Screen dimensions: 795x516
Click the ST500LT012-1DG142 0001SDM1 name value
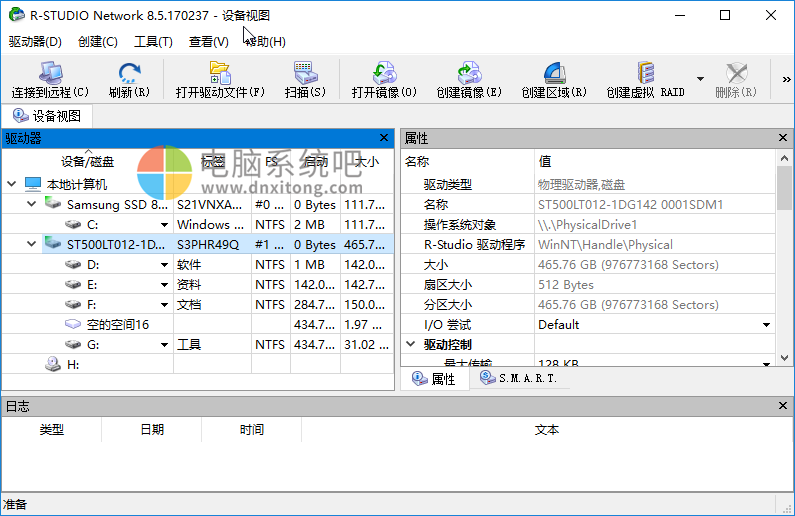(630, 205)
